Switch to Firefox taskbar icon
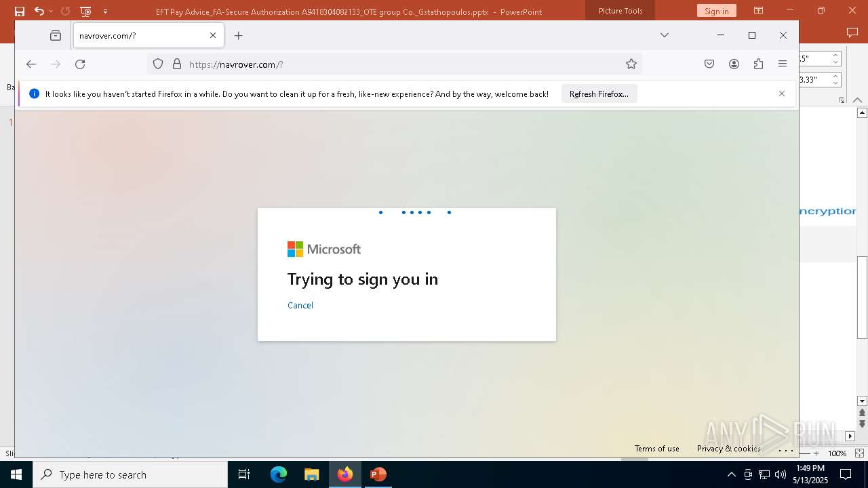This screenshot has height=488, width=868. click(345, 474)
